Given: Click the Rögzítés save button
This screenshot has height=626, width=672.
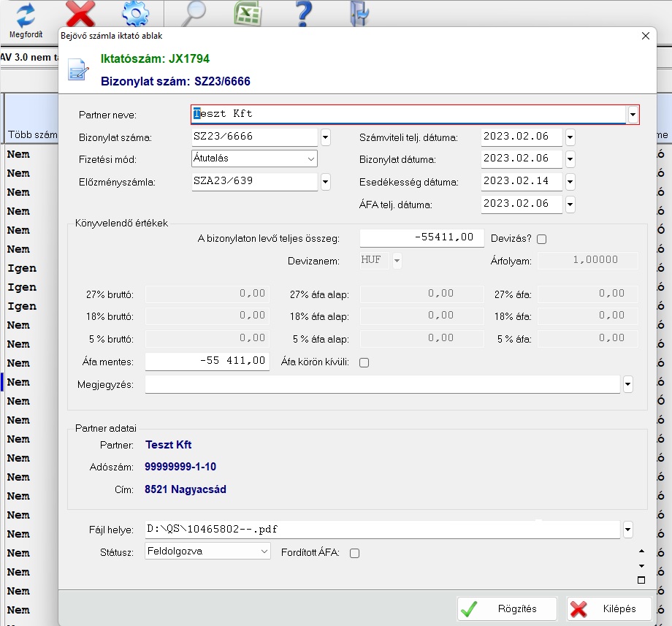Looking at the screenshot, I should pos(507,608).
